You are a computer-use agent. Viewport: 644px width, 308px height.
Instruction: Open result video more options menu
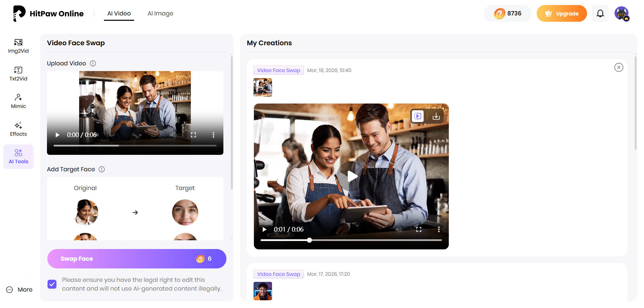click(x=439, y=230)
